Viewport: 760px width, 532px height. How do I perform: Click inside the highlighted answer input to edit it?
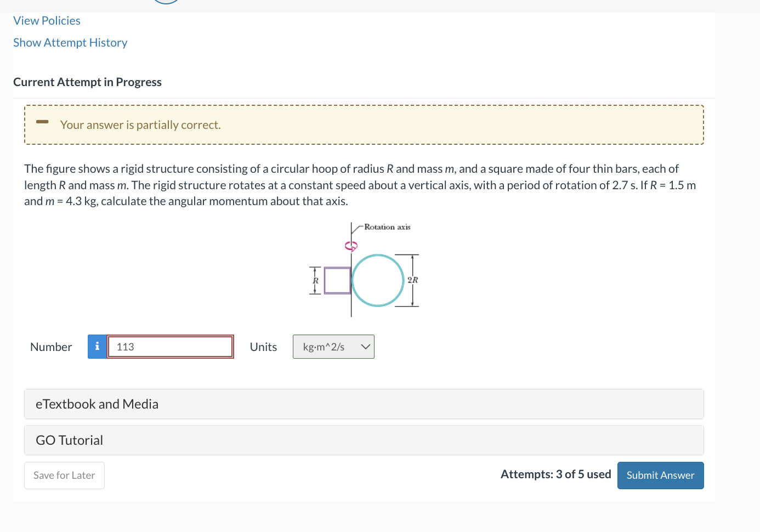click(x=170, y=346)
